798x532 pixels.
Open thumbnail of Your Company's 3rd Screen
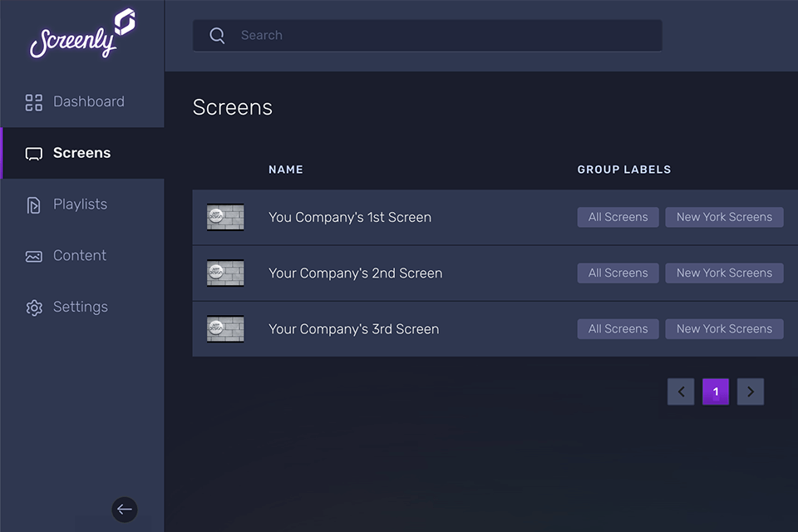[x=225, y=329]
